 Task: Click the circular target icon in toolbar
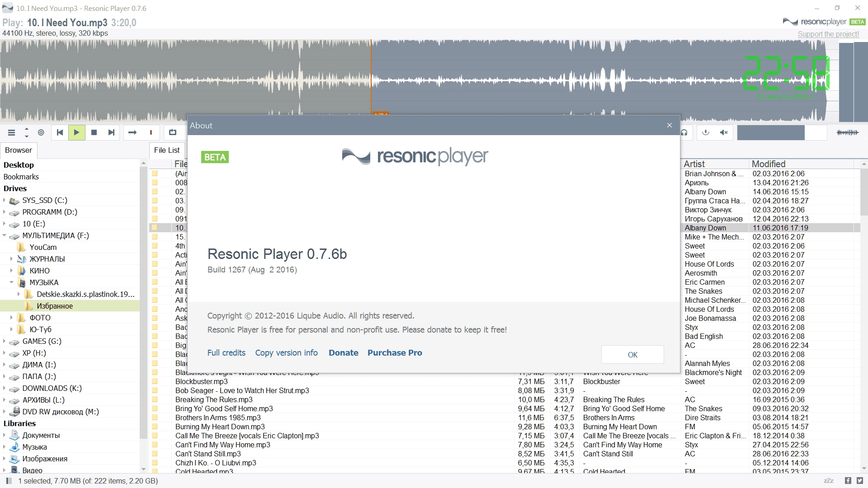point(41,132)
